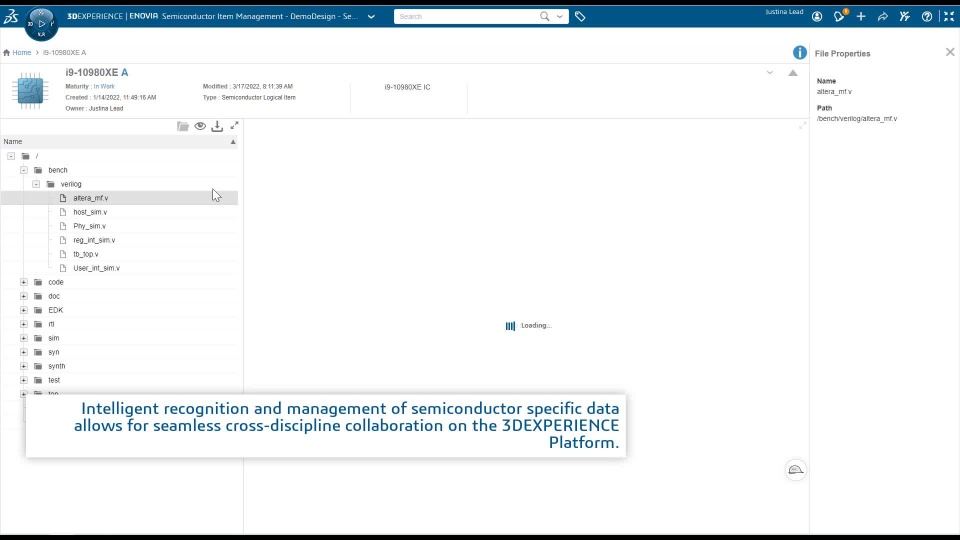Click the download icon in file toolbar

217,126
